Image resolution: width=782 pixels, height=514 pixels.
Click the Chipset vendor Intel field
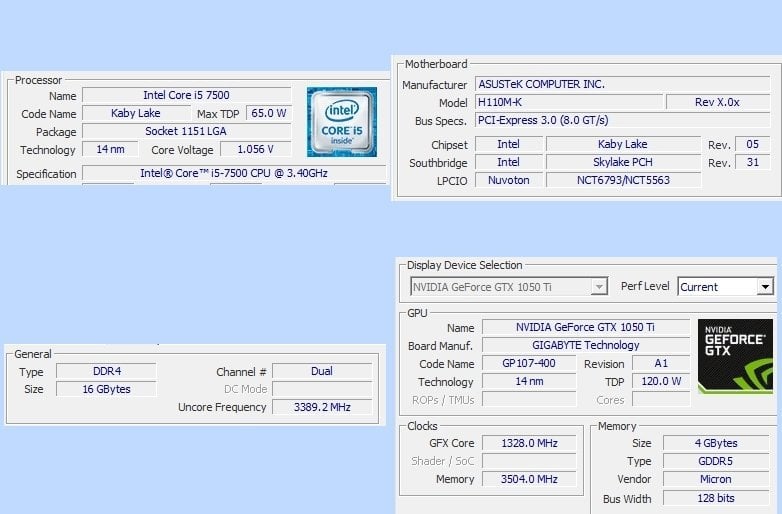click(509, 144)
